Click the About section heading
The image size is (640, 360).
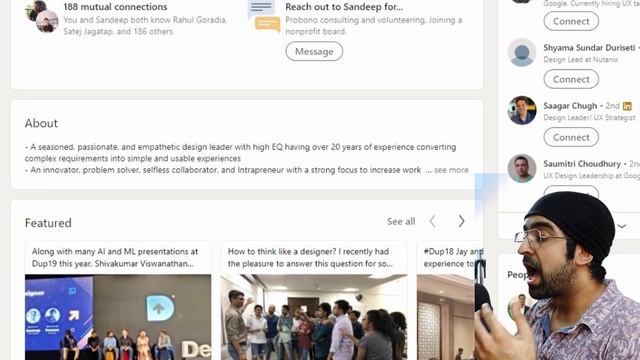pos(41,123)
